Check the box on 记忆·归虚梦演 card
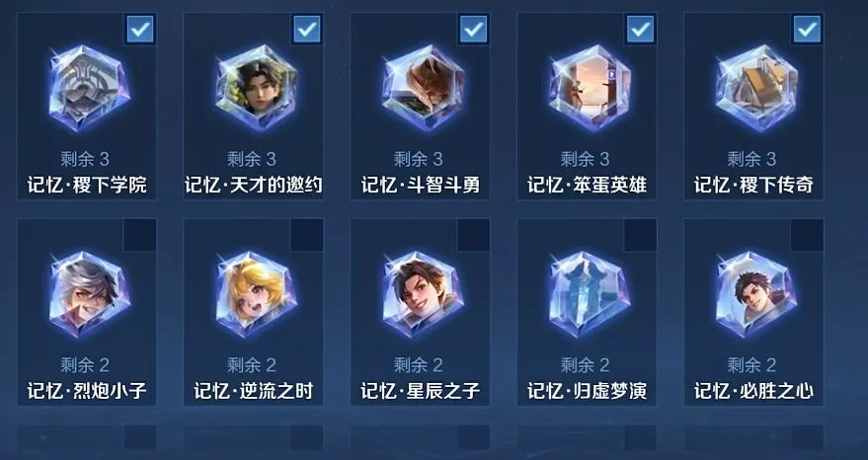The height and width of the screenshot is (460, 868). point(641,235)
